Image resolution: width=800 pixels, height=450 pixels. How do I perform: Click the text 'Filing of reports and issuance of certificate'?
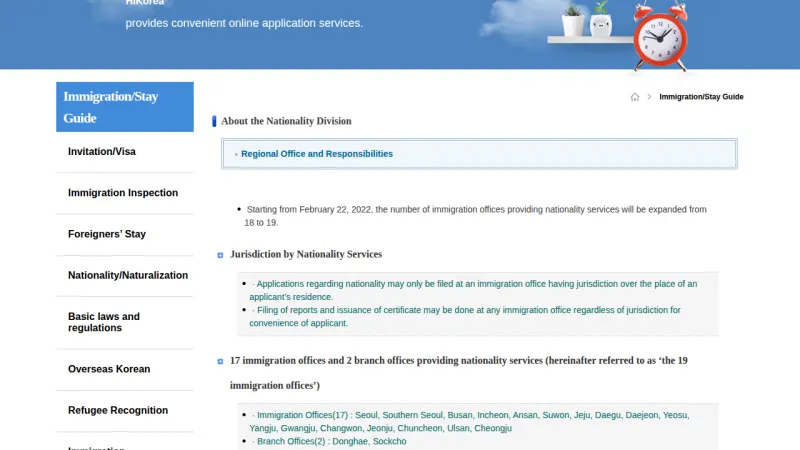pos(465,316)
